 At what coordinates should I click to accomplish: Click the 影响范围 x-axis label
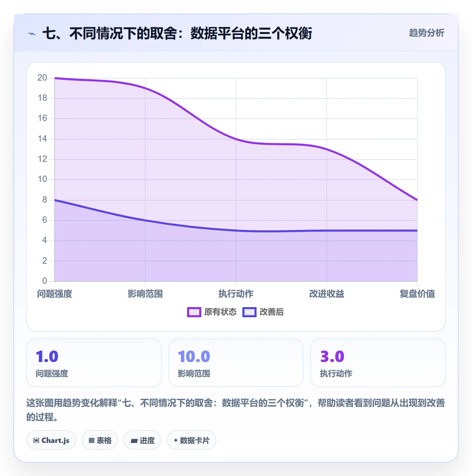point(145,294)
